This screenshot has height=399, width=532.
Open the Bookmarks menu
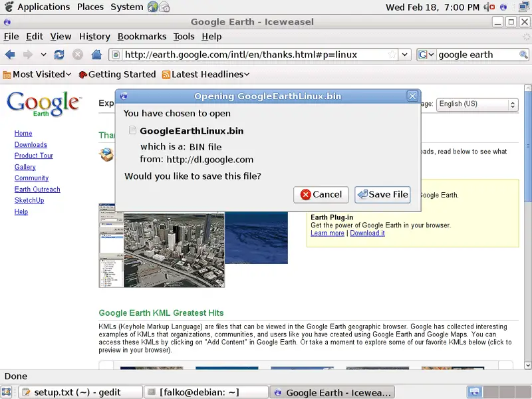coord(142,37)
